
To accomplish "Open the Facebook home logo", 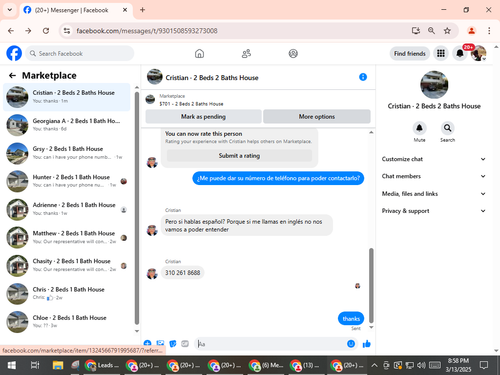I will [14, 53].
